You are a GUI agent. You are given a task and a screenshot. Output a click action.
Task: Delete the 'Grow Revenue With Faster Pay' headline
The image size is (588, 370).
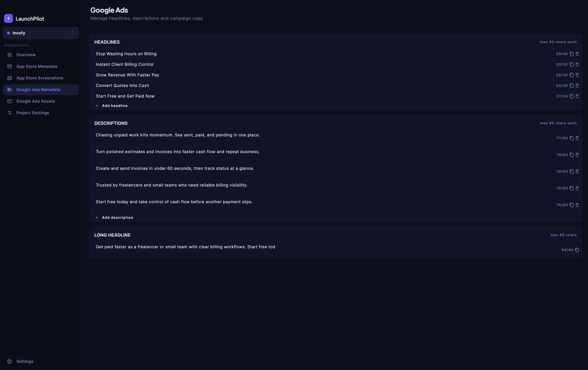click(x=577, y=75)
